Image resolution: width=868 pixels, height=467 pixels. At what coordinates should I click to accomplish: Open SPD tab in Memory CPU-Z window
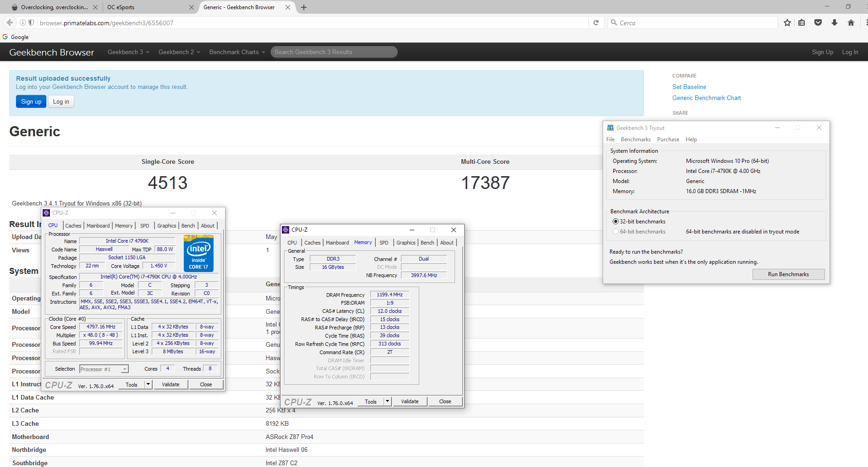384,243
